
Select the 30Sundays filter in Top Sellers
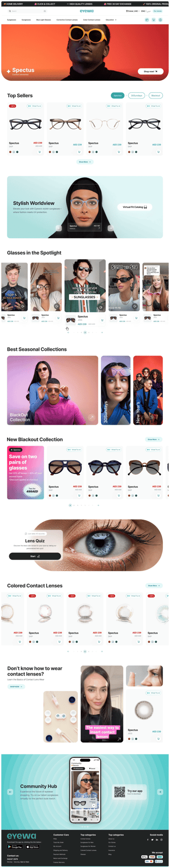[136, 95]
